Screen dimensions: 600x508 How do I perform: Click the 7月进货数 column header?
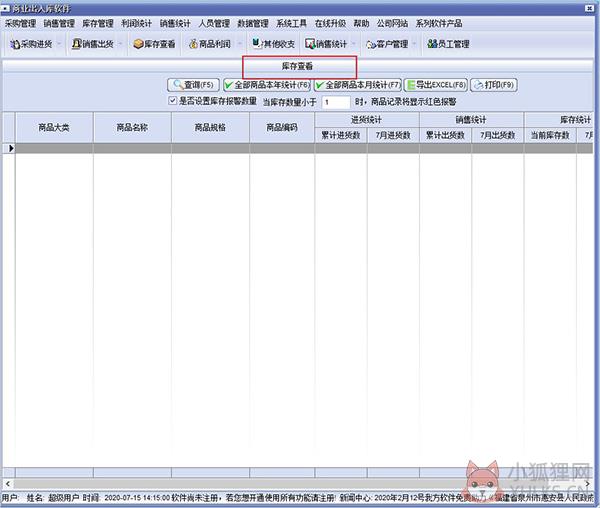click(x=393, y=135)
